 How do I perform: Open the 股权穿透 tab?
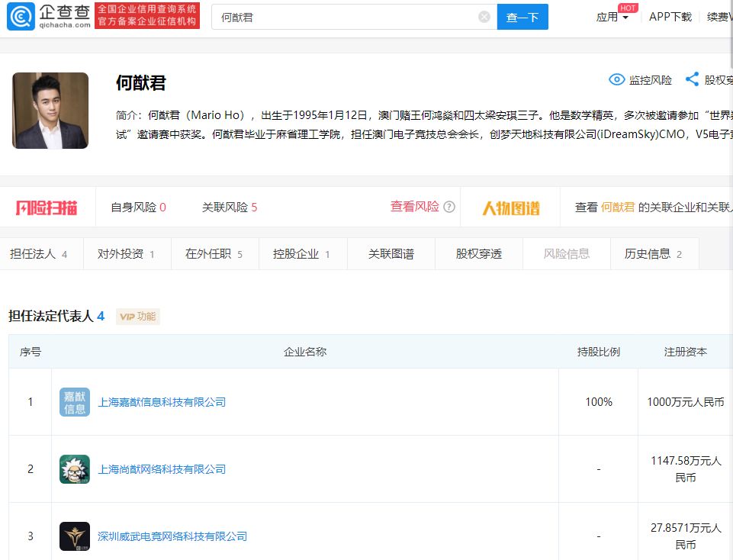[479, 254]
